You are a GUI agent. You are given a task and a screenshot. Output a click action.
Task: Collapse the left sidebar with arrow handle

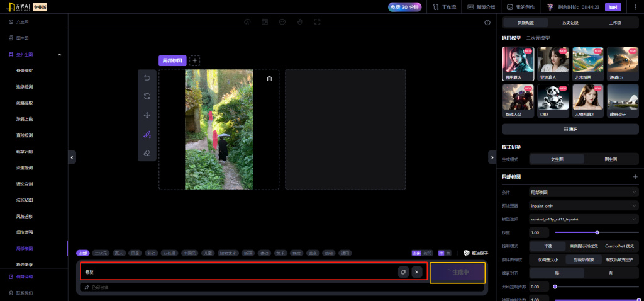click(72, 157)
